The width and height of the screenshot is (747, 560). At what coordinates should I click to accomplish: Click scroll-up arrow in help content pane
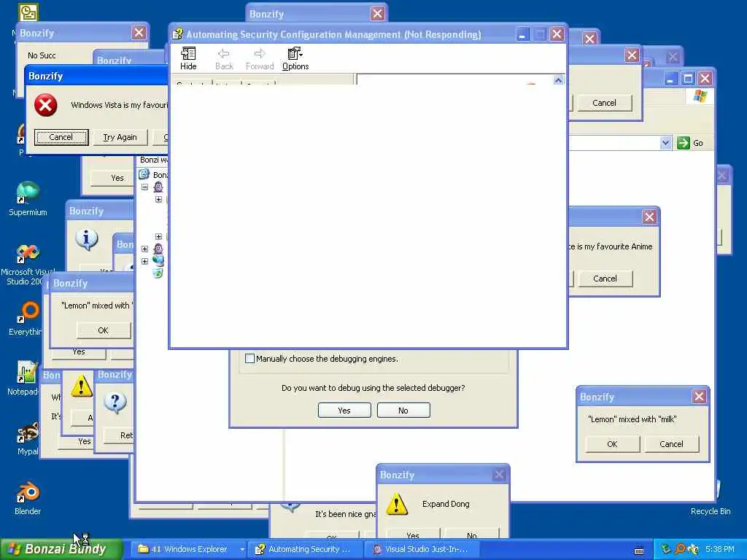click(x=558, y=80)
